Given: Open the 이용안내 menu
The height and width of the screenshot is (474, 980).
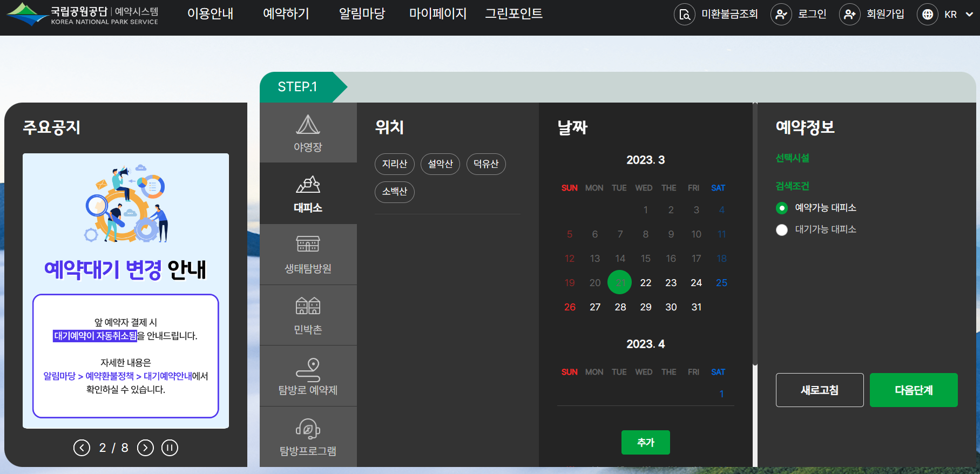Looking at the screenshot, I should click(210, 13).
